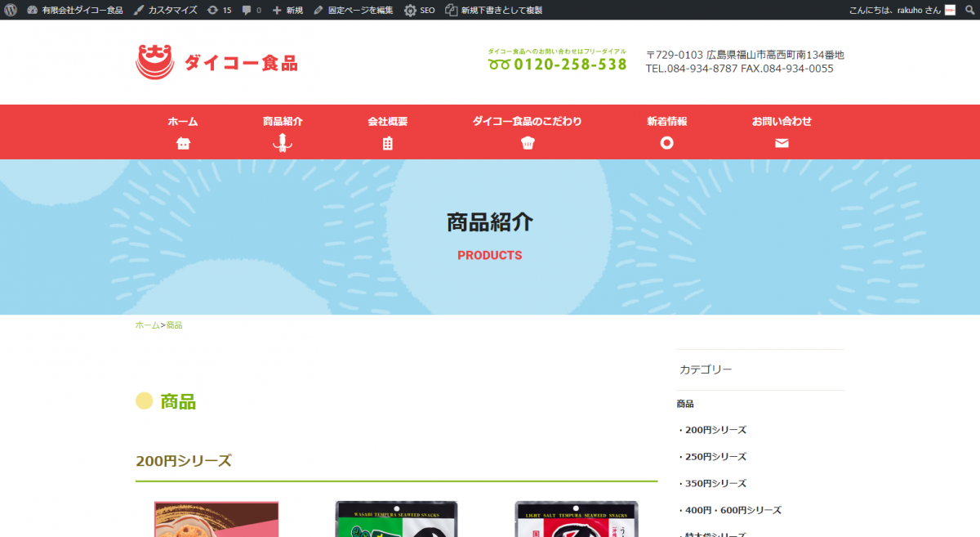
Task: Open the WordPress logo menu
Action: [11, 10]
